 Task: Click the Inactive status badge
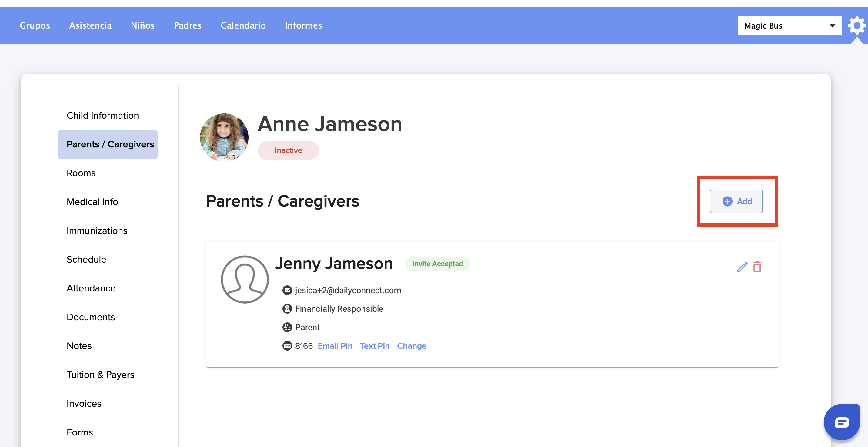click(288, 150)
